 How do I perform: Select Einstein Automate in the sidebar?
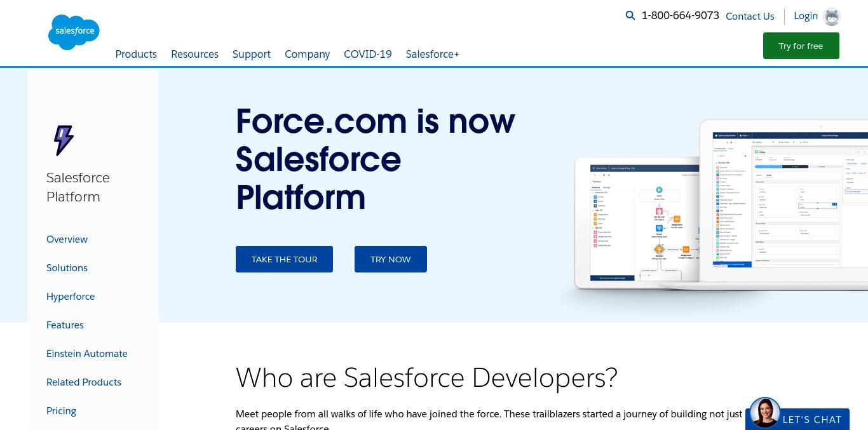pyautogui.click(x=87, y=353)
